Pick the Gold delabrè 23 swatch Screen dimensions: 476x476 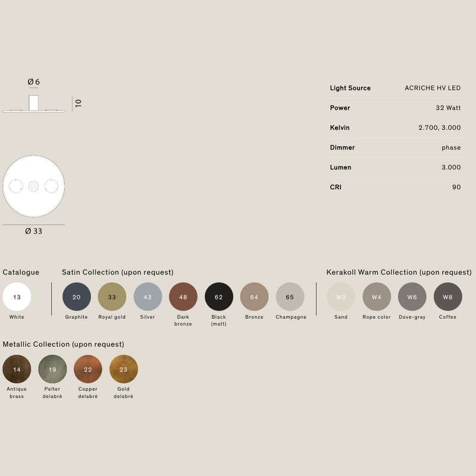pos(124,369)
